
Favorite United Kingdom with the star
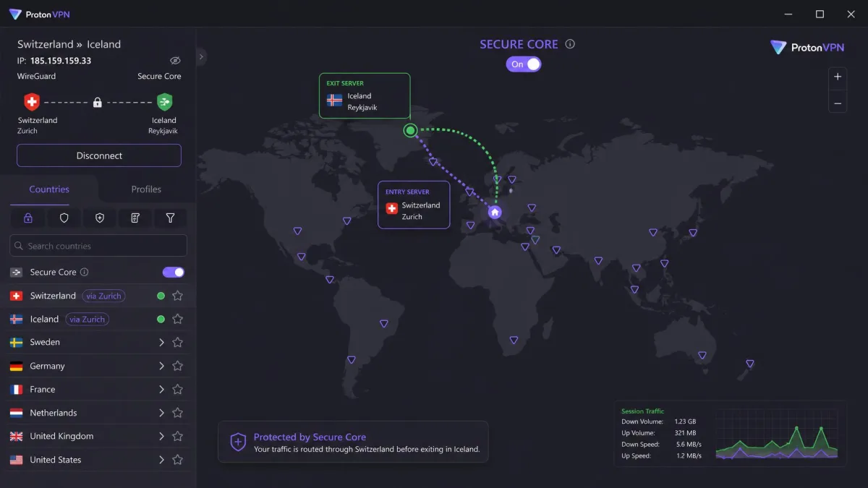(x=177, y=437)
